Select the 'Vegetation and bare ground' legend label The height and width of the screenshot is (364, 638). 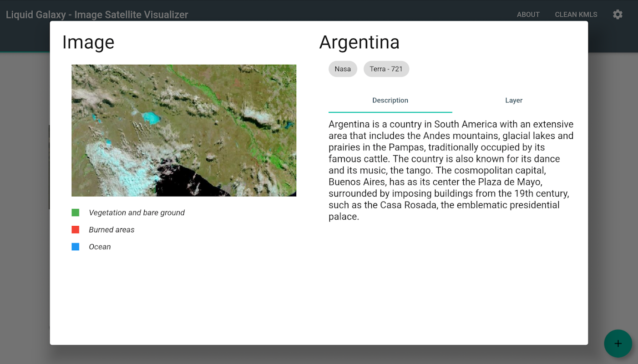tap(137, 212)
